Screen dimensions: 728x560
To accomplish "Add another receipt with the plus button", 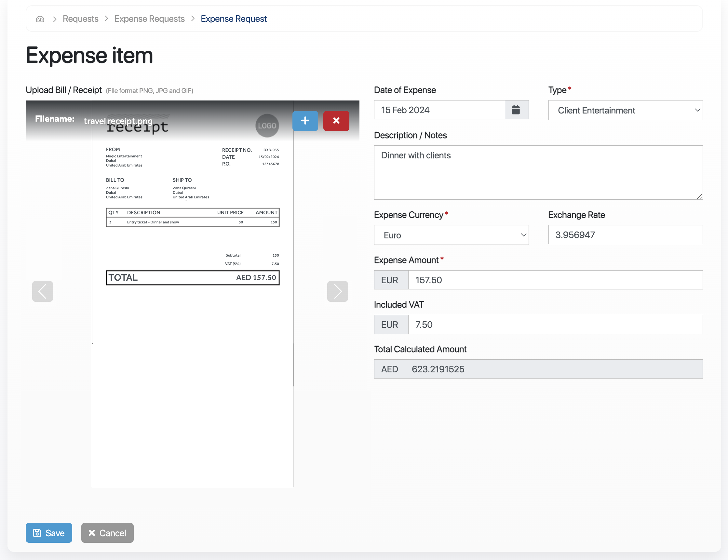I will tap(305, 121).
